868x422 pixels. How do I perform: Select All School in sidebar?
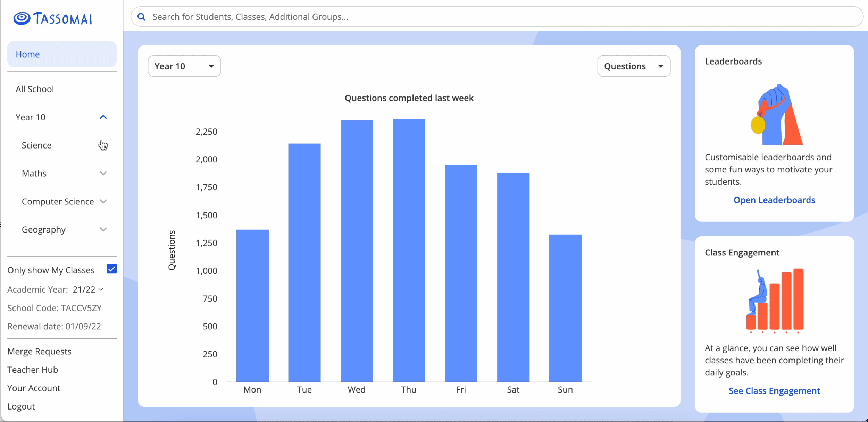[x=35, y=89]
